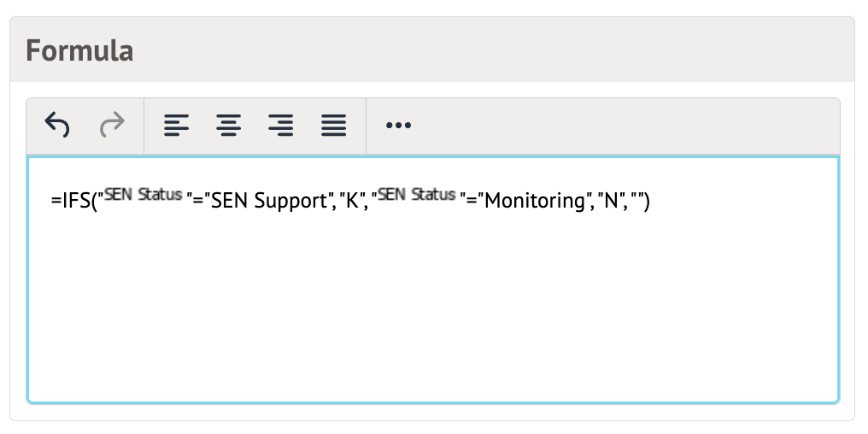Open the more options ellipsis menu

point(398,126)
